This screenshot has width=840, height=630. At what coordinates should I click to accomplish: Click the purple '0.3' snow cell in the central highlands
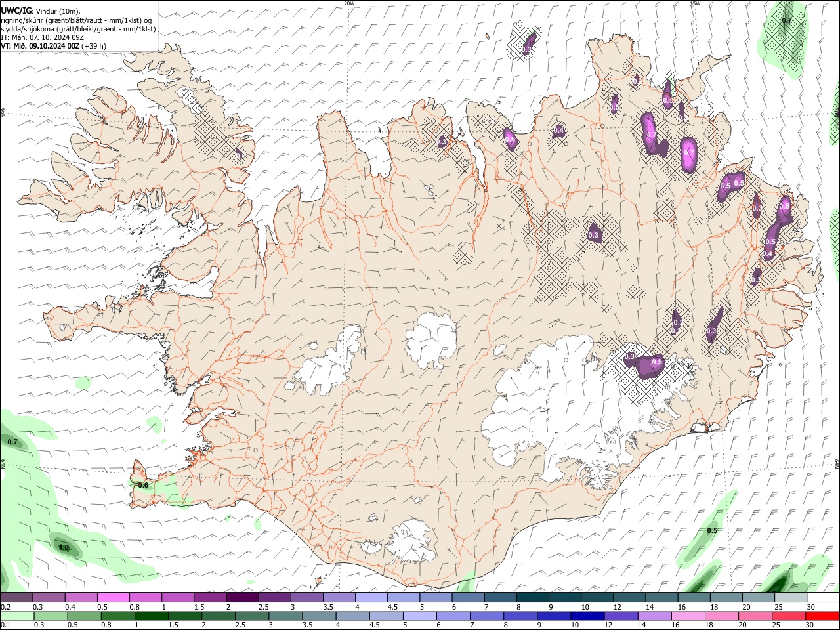[594, 234]
